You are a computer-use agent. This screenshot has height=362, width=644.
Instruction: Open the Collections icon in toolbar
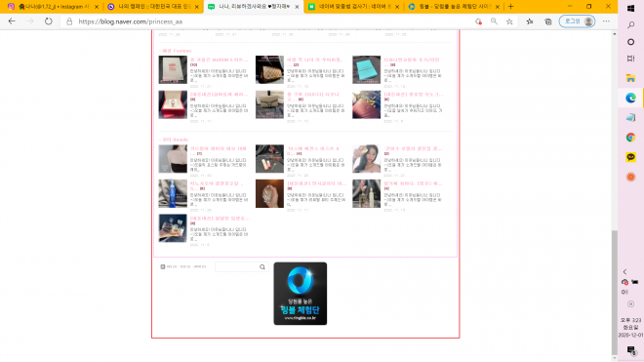pyautogui.click(x=548, y=21)
